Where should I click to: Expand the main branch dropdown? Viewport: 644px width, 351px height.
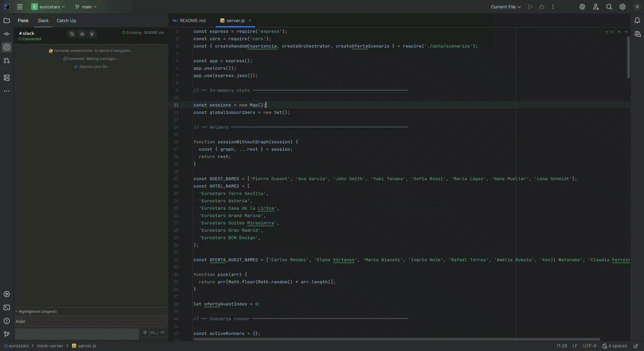(x=86, y=7)
